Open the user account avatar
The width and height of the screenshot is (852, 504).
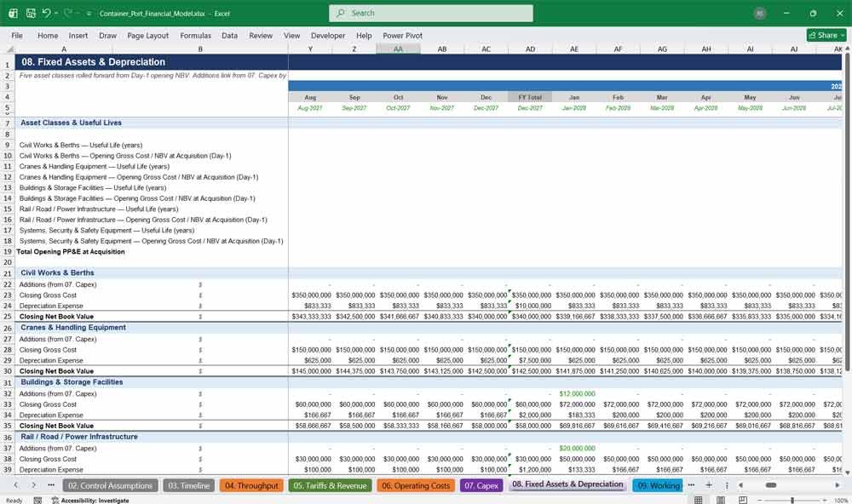[x=760, y=14]
